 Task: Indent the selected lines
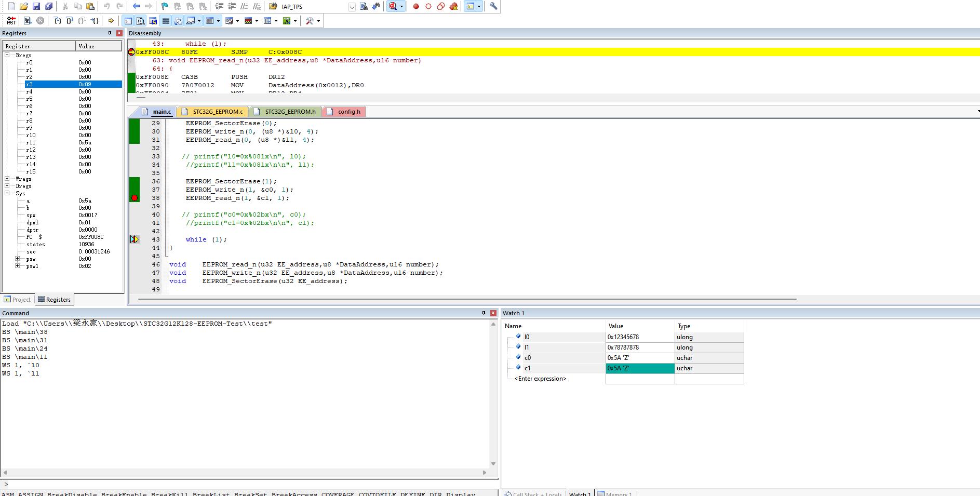tap(219, 6)
